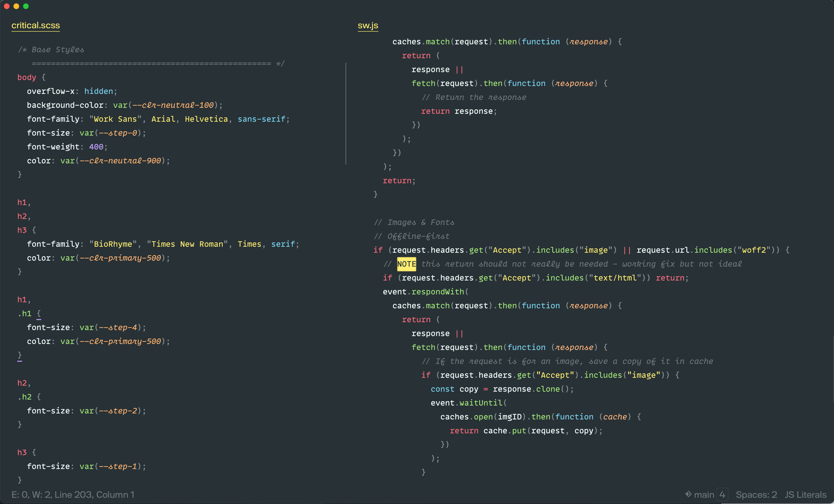The height and width of the screenshot is (504, 834).
Task: Click the .h1 class selector
Action: (24, 313)
